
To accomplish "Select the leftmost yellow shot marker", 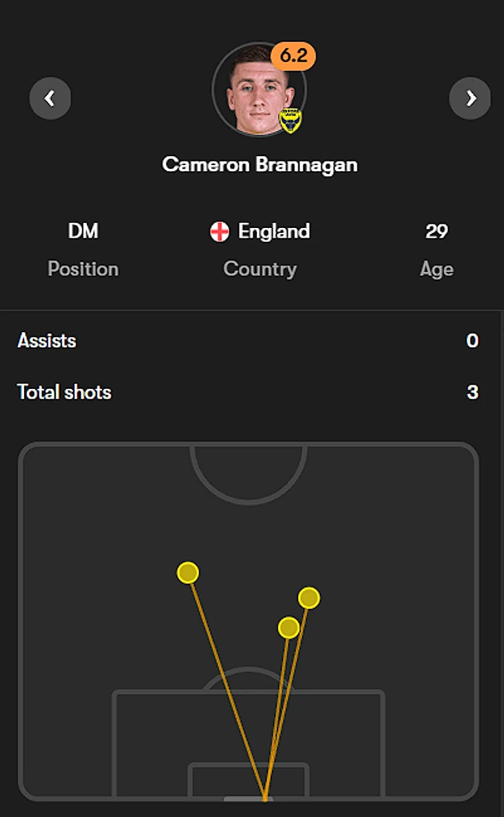I will 188,573.
